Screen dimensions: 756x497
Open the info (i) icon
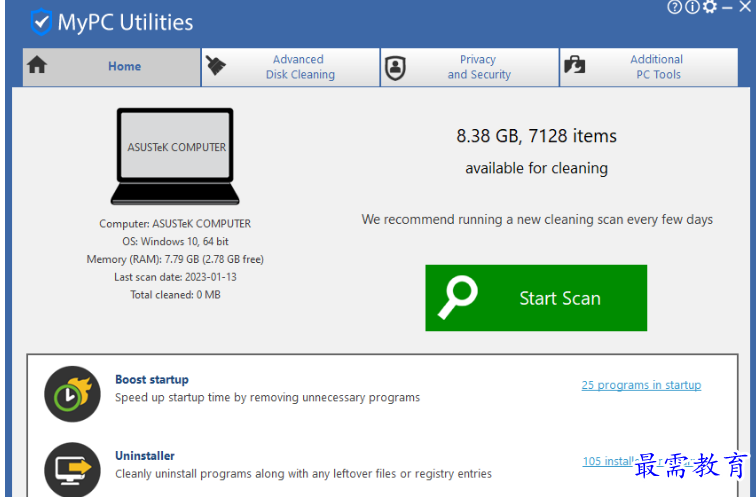click(x=692, y=7)
